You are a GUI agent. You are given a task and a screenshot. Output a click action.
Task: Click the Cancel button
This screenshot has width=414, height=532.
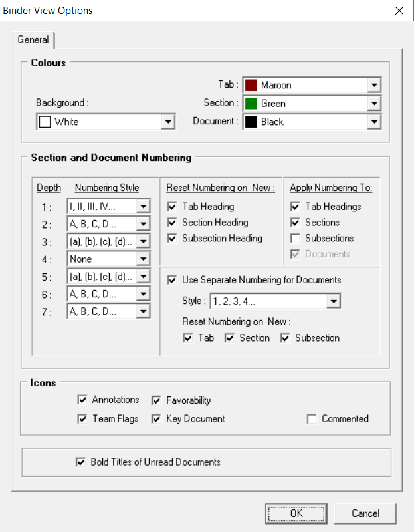click(x=365, y=513)
